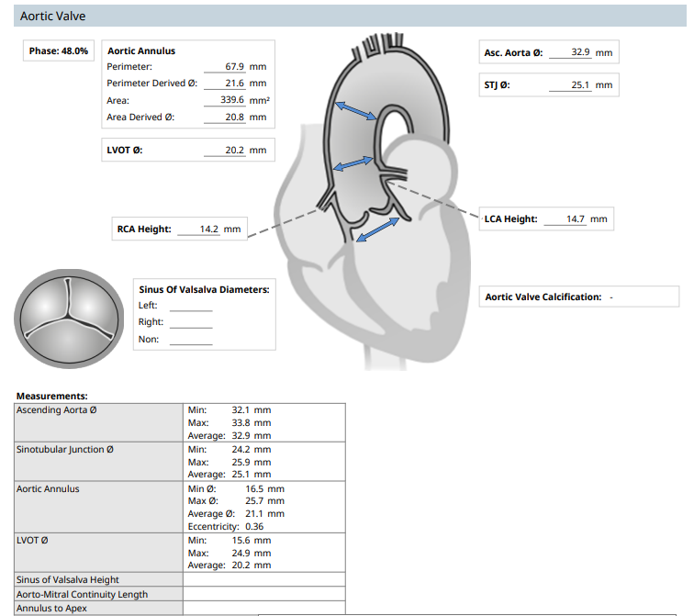This screenshot has width=694, height=616.
Task: Click the Sinus of Valsalva Non field
Action: [190, 340]
